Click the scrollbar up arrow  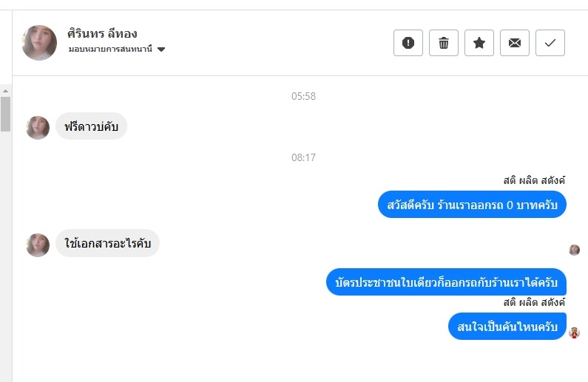(x=5, y=91)
